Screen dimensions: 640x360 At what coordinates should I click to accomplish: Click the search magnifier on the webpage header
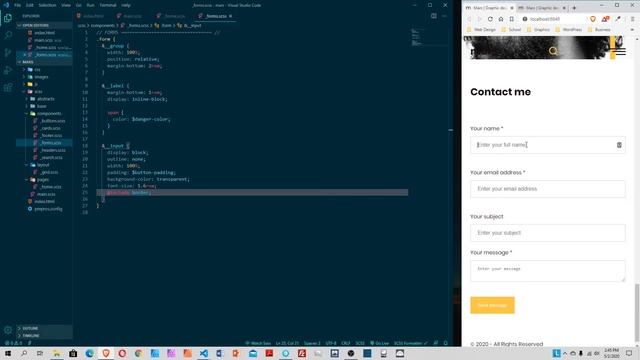[x=553, y=51]
